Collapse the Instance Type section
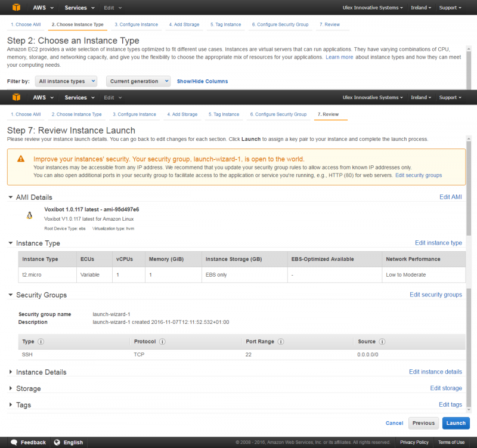 [x=11, y=243]
